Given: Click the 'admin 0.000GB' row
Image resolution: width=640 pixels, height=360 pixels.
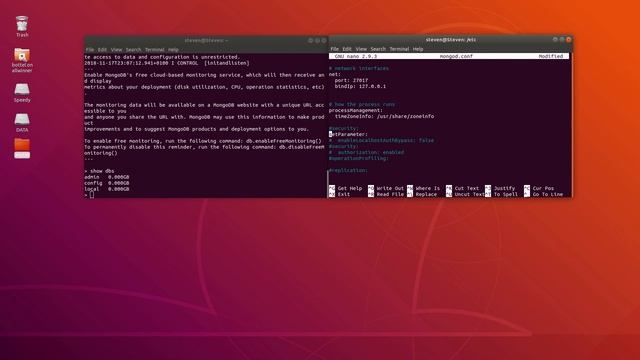Looking at the screenshot, I should (x=107, y=177).
